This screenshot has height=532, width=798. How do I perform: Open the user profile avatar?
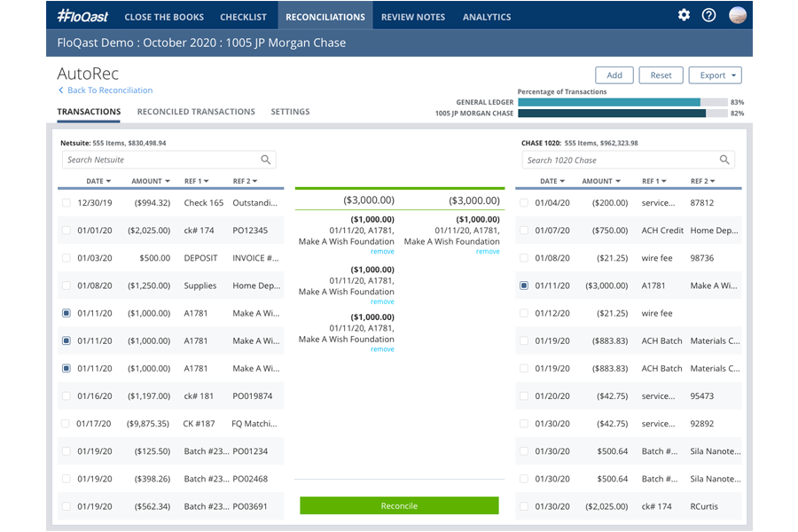point(737,15)
